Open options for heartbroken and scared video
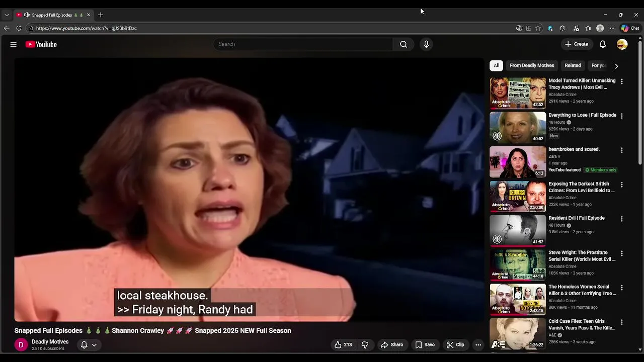Image resolution: width=644 pixels, height=362 pixels. (x=621, y=150)
